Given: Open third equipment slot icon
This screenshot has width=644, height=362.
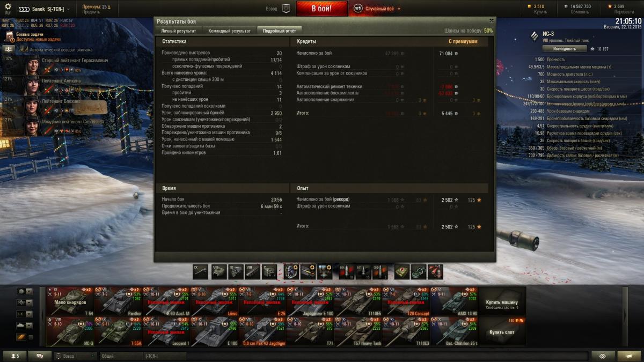Looking at the screenshot, I should (326, 271).
